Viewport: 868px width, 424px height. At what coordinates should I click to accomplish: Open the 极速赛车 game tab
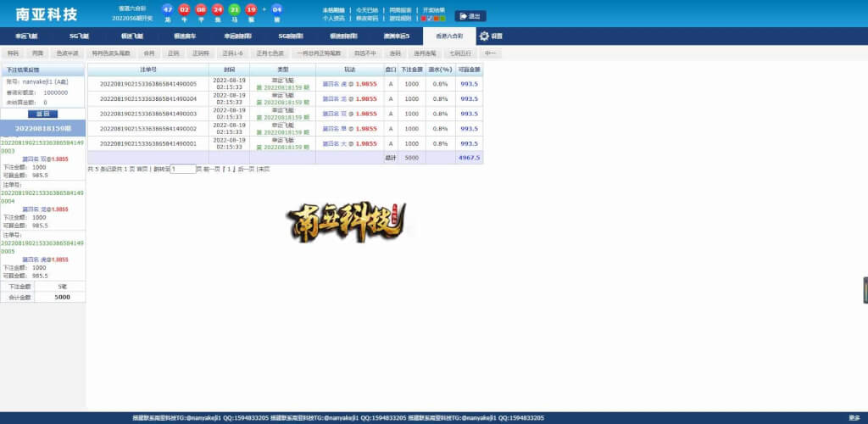(184, 36)
